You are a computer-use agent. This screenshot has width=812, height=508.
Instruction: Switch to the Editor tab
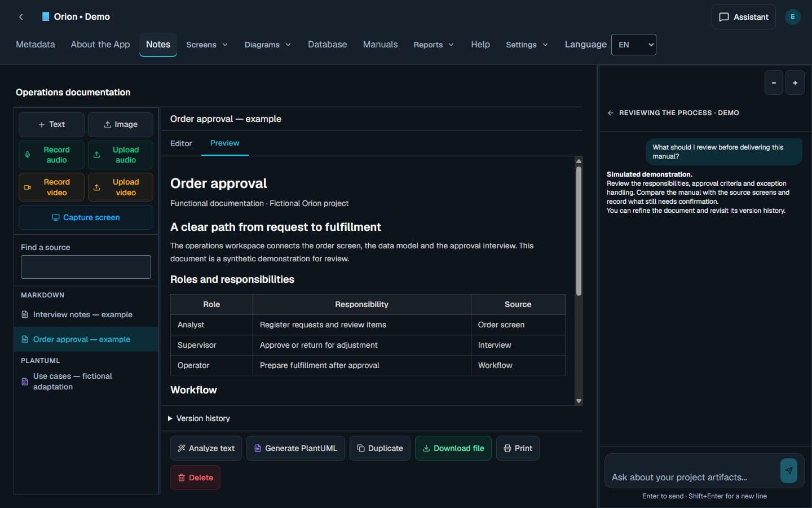coord(181,143)
